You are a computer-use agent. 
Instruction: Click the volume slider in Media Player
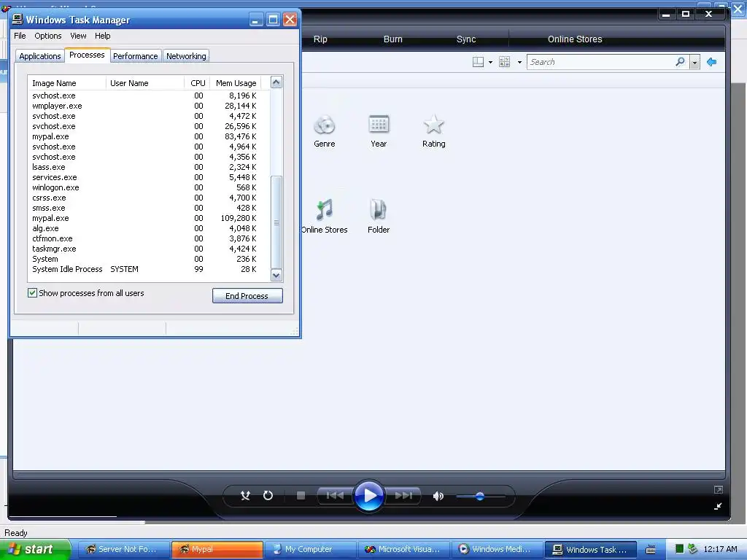[480, 496]
